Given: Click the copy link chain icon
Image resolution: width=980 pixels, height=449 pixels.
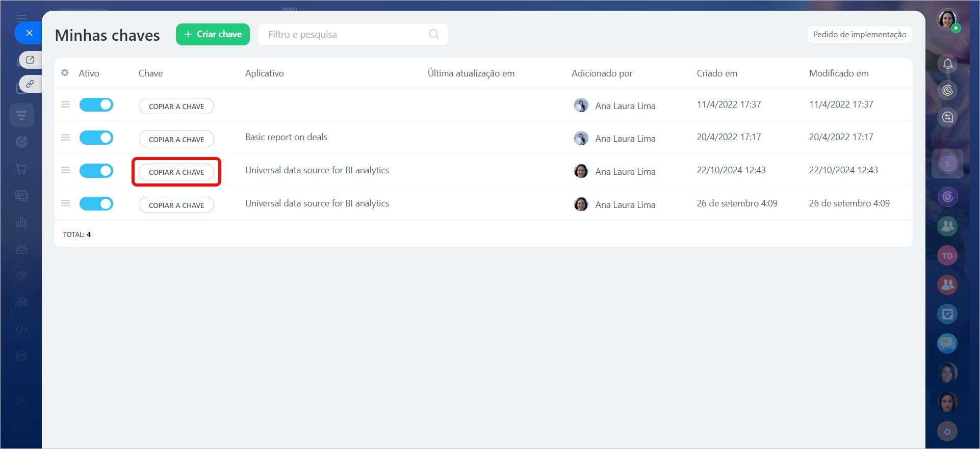Looking at the screenshot, I should (30, 84).
